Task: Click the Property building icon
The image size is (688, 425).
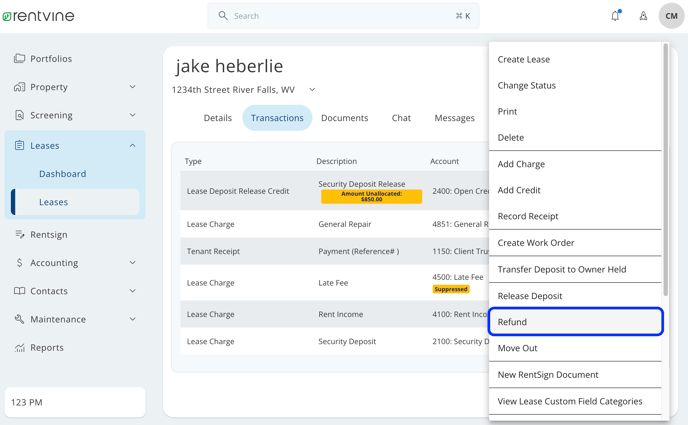Action: [x=19, y=87]
